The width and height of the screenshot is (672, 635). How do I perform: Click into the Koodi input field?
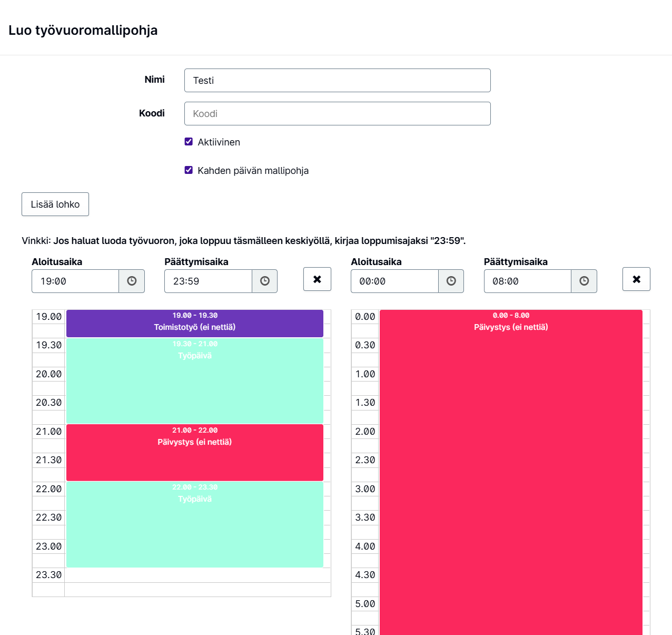tap(338, 114)
